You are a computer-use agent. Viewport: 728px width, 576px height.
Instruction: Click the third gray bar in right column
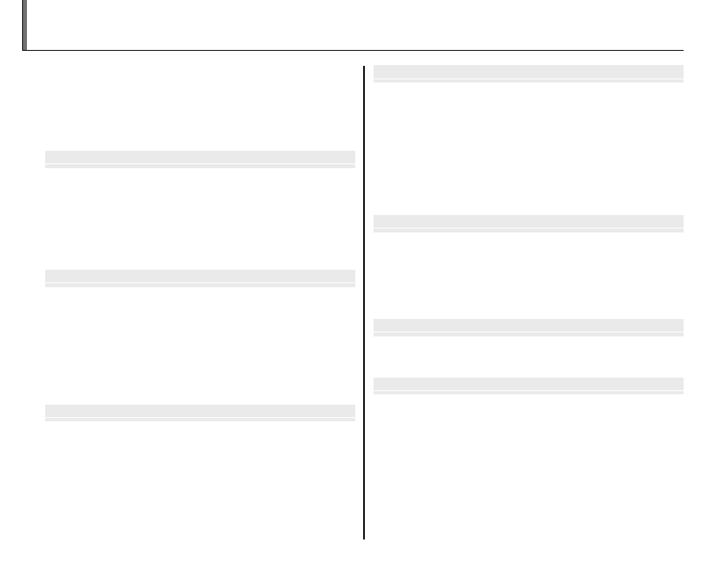point(528,326)
